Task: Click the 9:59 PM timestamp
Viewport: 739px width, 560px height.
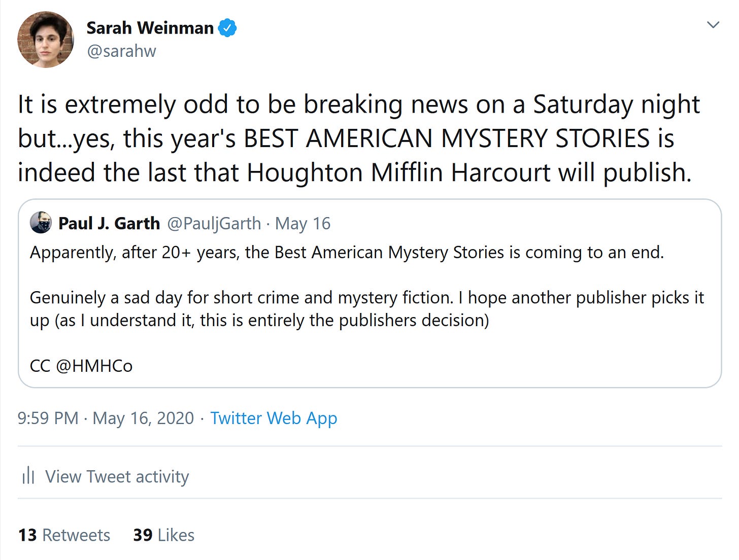Action: [48, 418]
